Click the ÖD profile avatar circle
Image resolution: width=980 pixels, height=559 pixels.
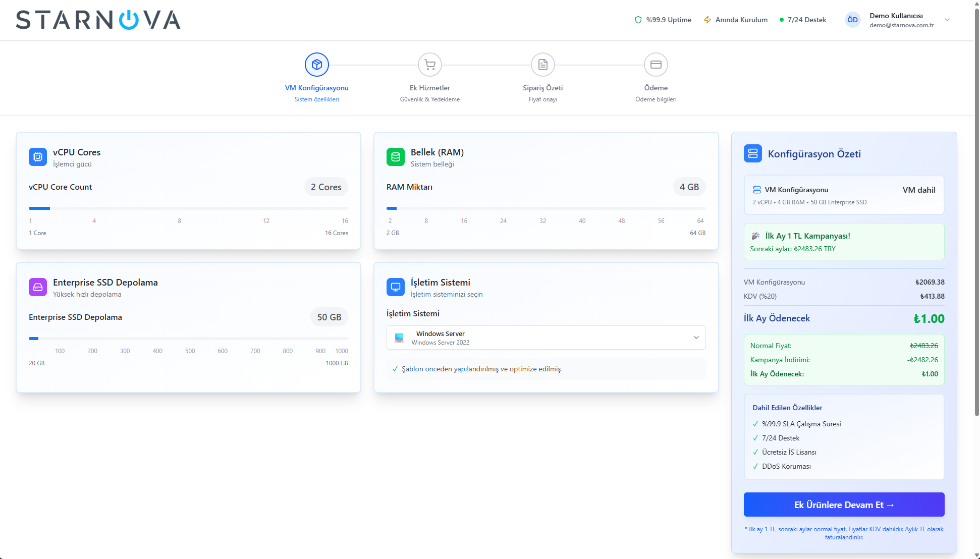pyautogui.click(x=852, y=20)
